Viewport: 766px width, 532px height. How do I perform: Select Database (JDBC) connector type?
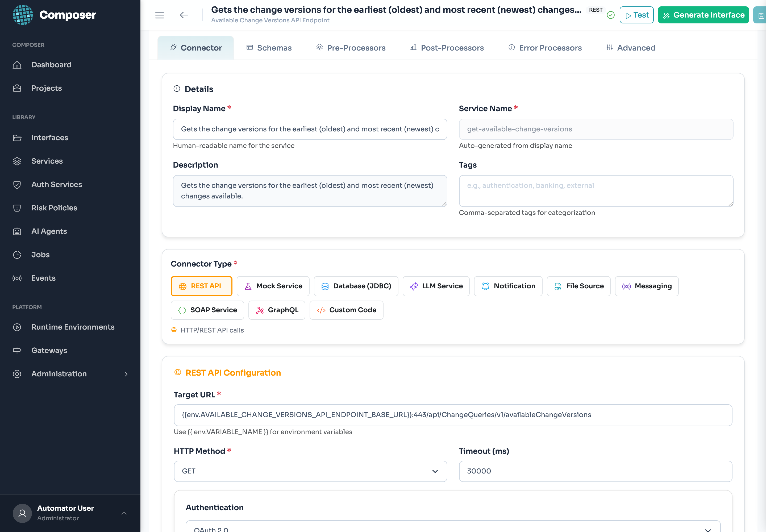pyautogui.click(x=356, y=286)
